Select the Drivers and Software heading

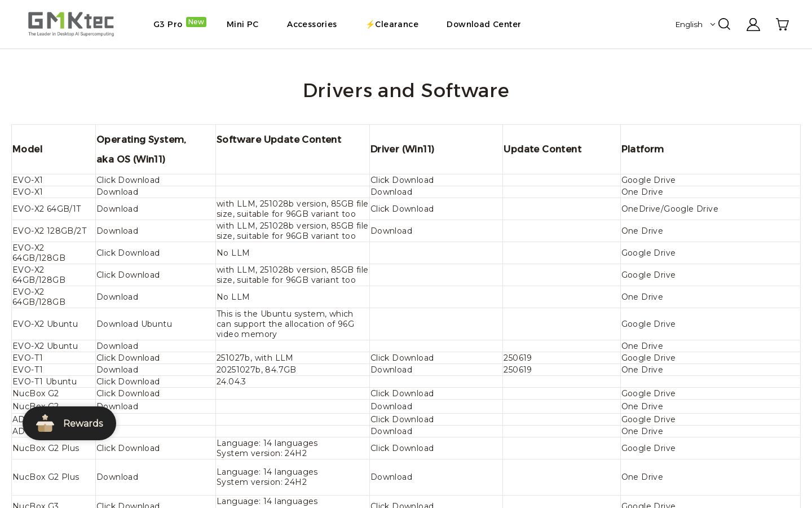pyautogui.click(x=406, y=90)
